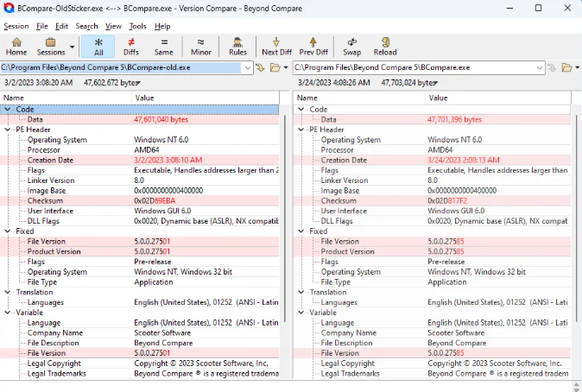This screenshot has height=392, width=582.
Task: Select left Processor row
Action: pyautogui.click(x=140, y=150)
